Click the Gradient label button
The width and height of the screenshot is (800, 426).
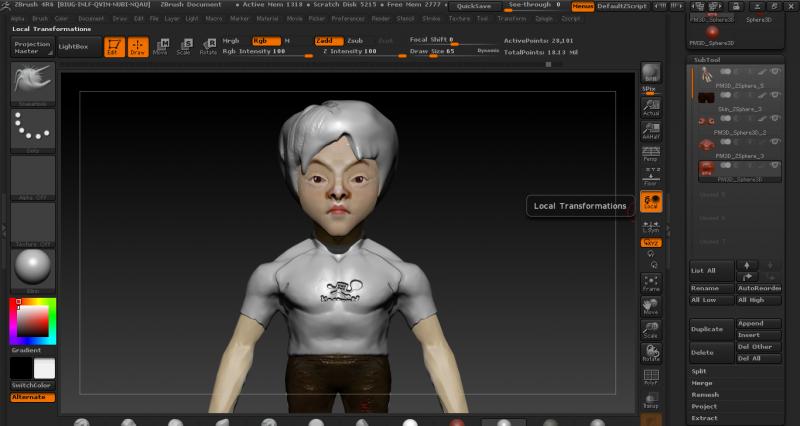click(26, 350)
